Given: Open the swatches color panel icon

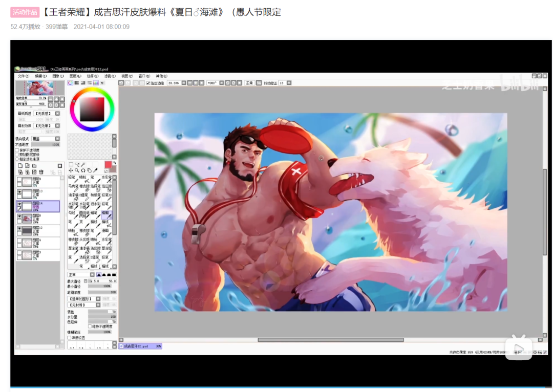Looking at the screenshot, I should [96, 83].
